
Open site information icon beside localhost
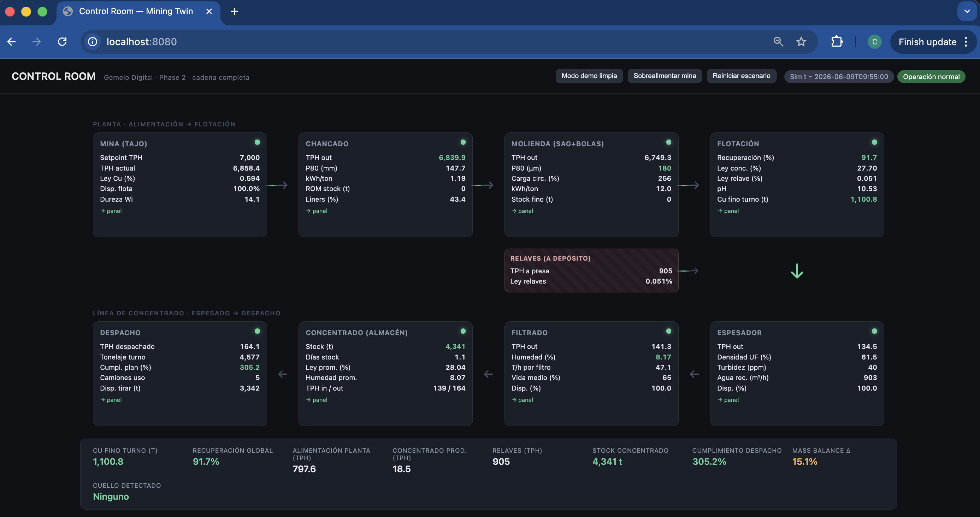click(x=93, y=42)
